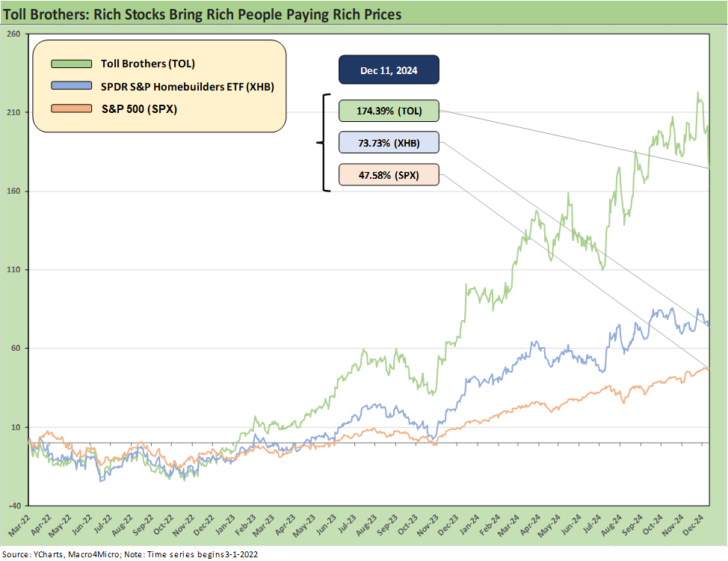Image resolution: width=728 pixels, height=561 pixels.
Task: Click the x-axis label Aug-24
Action: click(611, 526)
